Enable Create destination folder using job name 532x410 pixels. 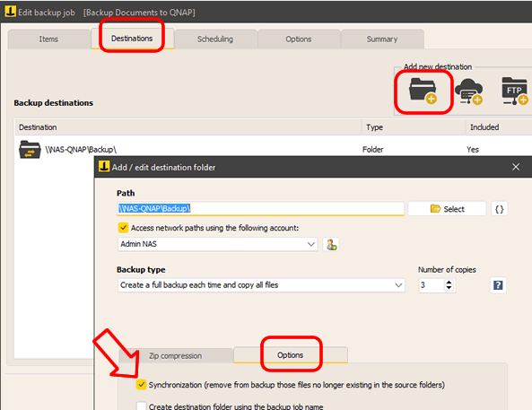(141, 406)
